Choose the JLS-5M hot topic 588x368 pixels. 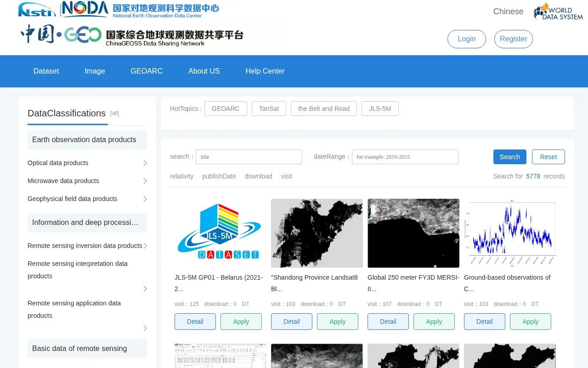pos(380,109)
